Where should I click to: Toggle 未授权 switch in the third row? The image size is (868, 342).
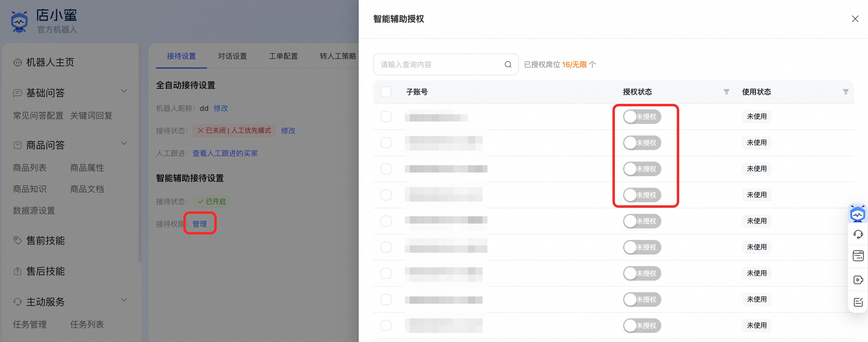[x=642, y=169]
